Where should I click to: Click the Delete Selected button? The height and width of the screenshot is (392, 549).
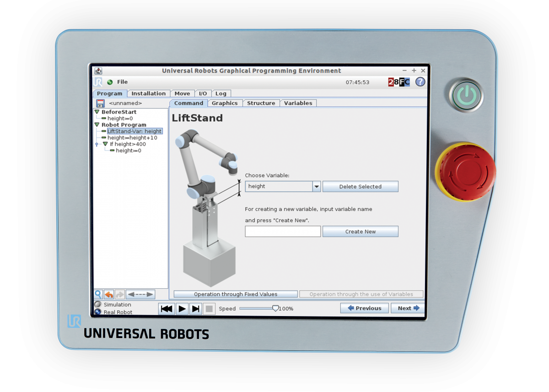361,187
